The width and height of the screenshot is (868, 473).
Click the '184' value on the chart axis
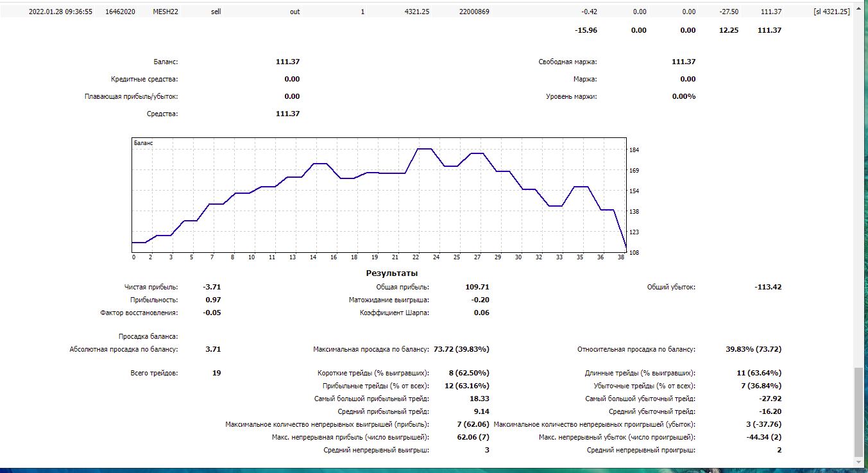point(634,150)
